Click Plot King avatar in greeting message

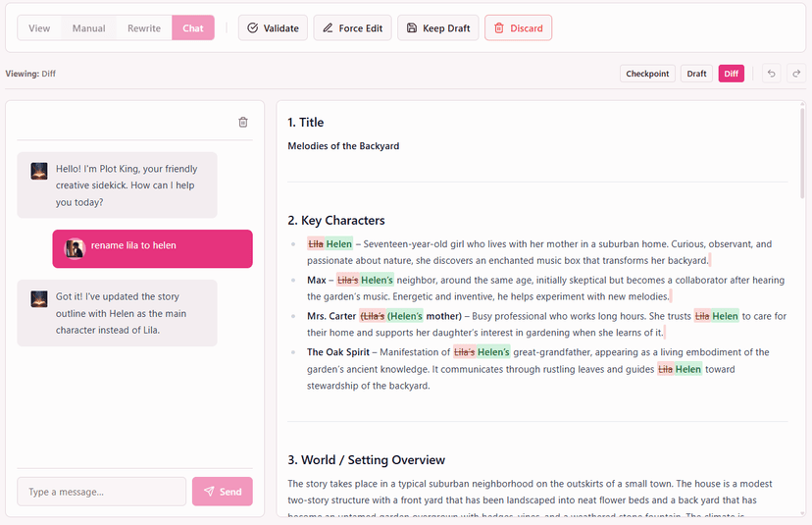39,171
